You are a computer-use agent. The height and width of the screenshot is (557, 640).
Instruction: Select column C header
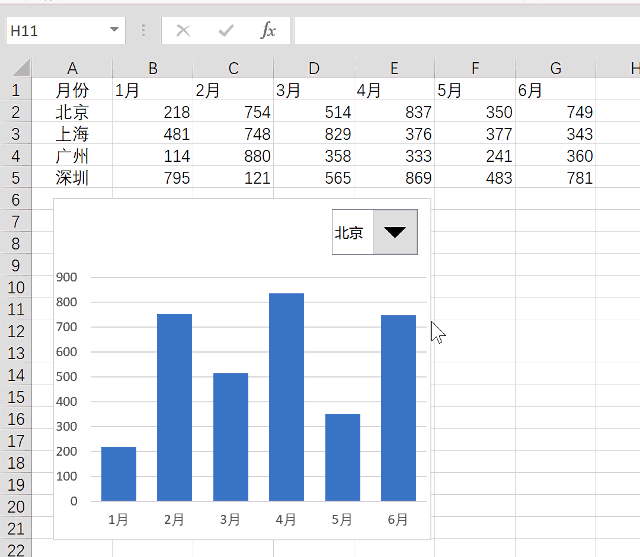click(x=233, y=68)
